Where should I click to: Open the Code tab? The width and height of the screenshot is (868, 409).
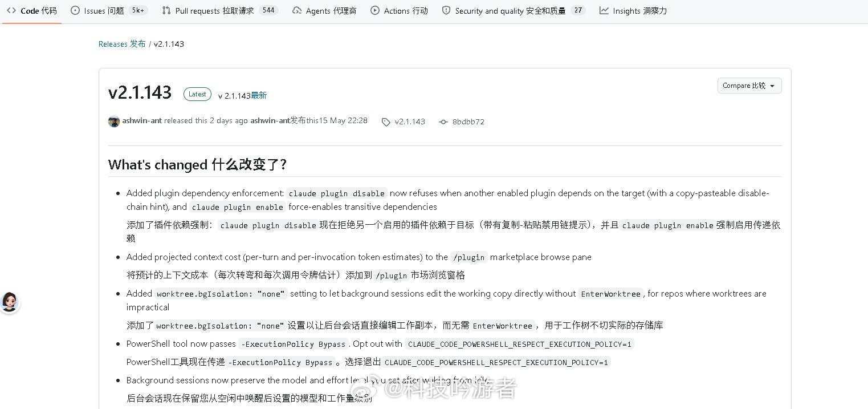click(x=32, y=11)
